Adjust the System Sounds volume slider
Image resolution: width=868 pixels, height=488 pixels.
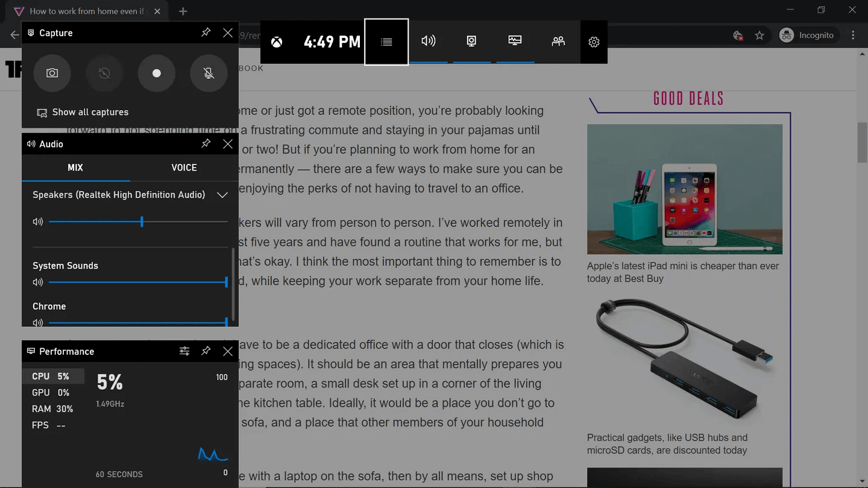(138, 282)
